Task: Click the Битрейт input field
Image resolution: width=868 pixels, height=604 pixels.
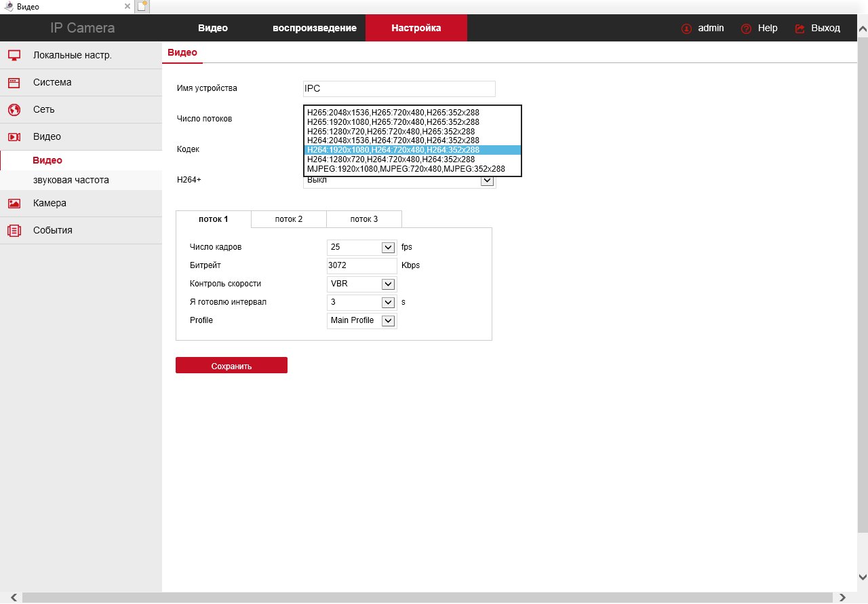Action: pos(361,265)
